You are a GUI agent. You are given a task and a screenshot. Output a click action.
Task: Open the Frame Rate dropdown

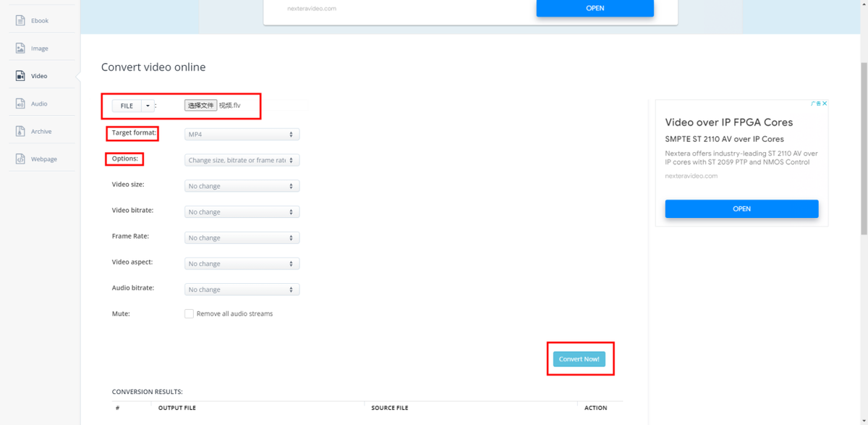(242, 238)
